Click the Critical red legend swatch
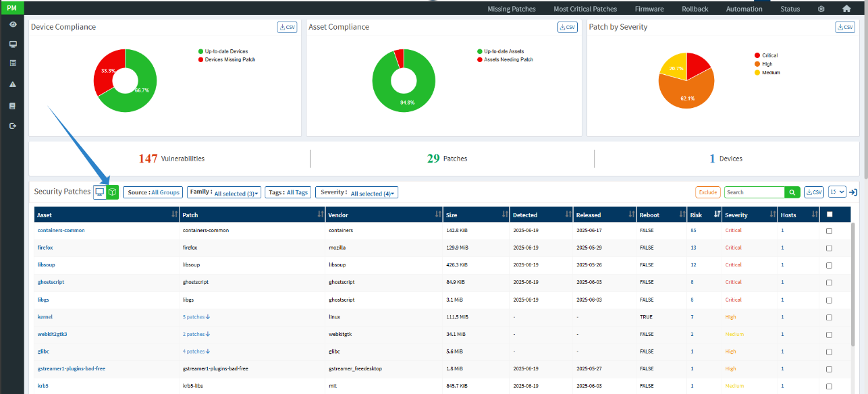Screen dimensions: 868x394 pyautogui.click(x=757, y=55)
